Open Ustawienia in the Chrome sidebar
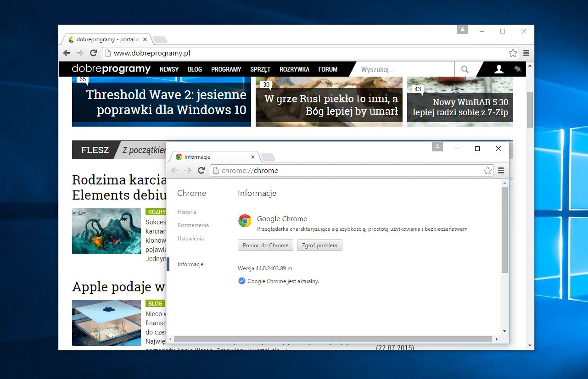Viewport: 588px width, 379px height. (x=190, y=239)
